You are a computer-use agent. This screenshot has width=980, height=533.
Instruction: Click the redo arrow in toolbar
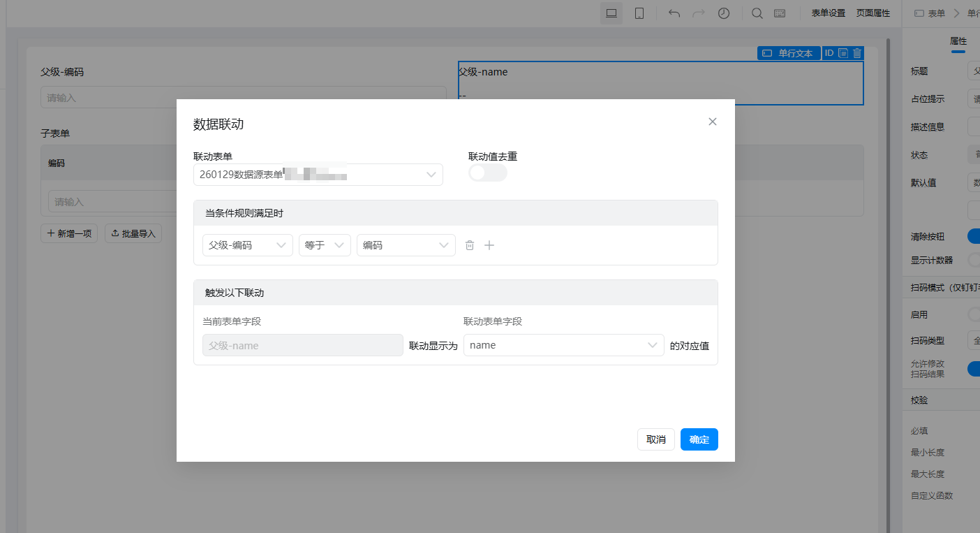point(699,13)
